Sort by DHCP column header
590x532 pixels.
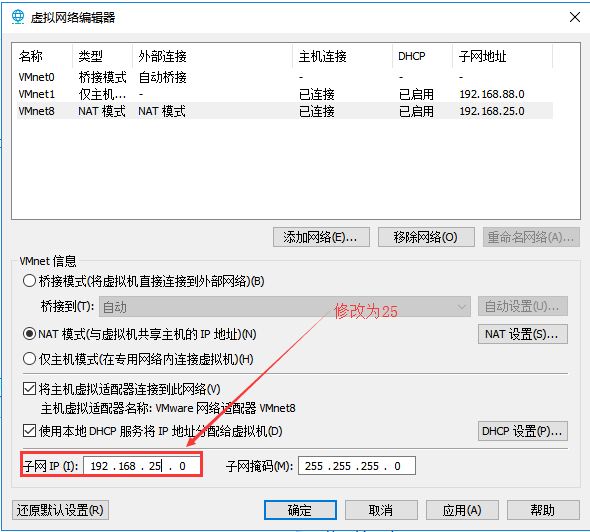tap(423, 56)
